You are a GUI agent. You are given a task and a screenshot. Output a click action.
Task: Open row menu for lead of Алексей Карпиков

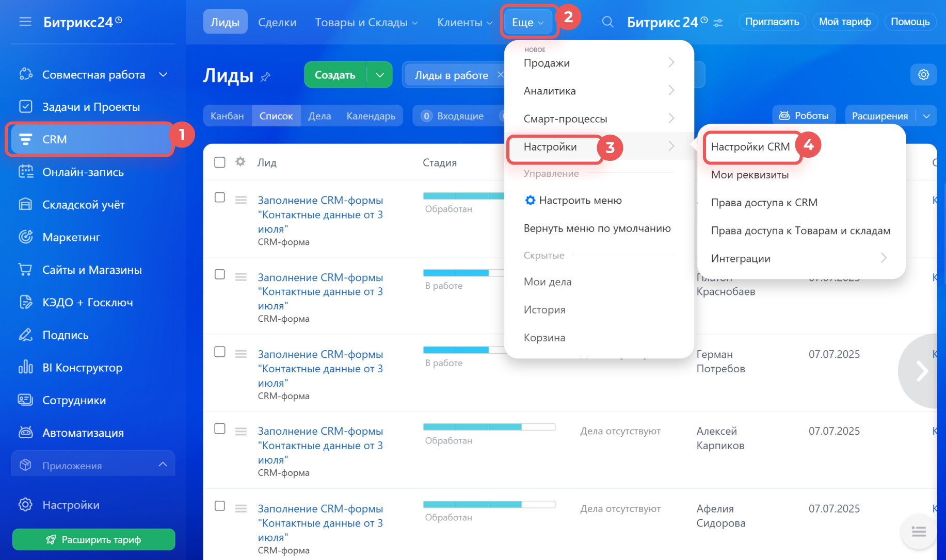[240, 431]
